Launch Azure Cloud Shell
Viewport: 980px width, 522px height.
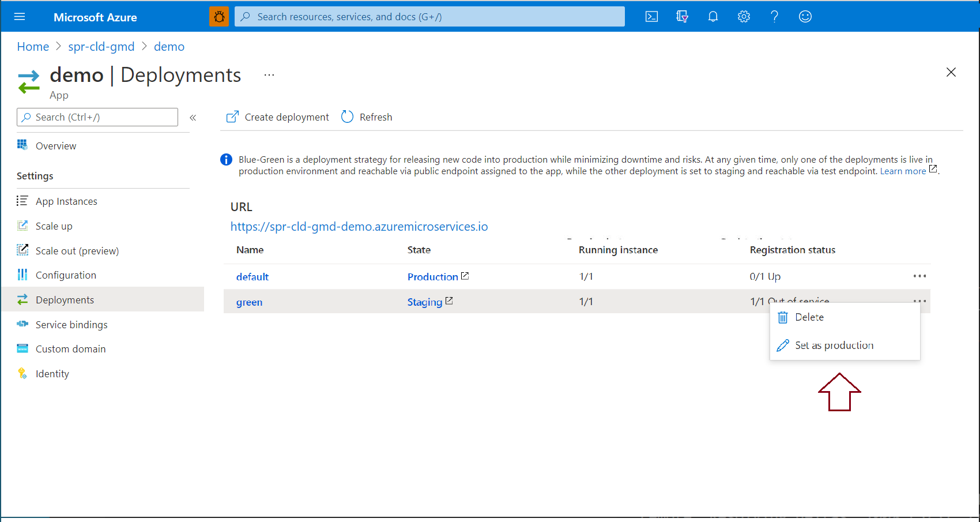click(x=651, y=16)
